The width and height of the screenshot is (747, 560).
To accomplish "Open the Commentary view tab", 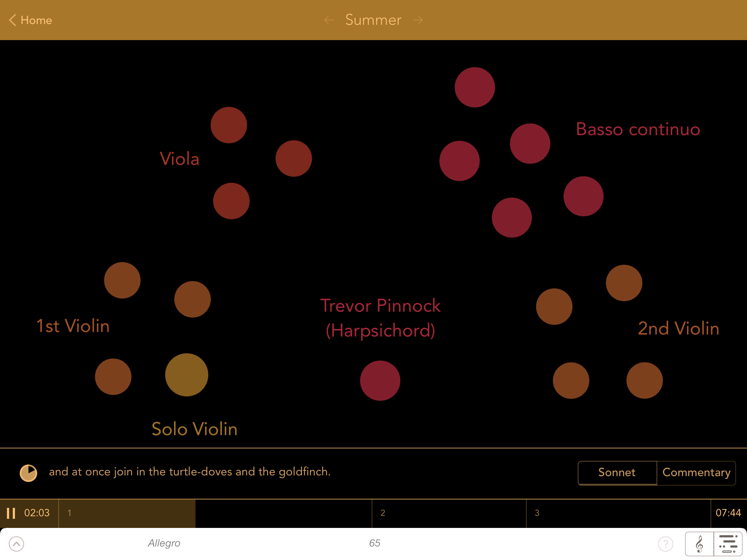I will click(696, 472).
